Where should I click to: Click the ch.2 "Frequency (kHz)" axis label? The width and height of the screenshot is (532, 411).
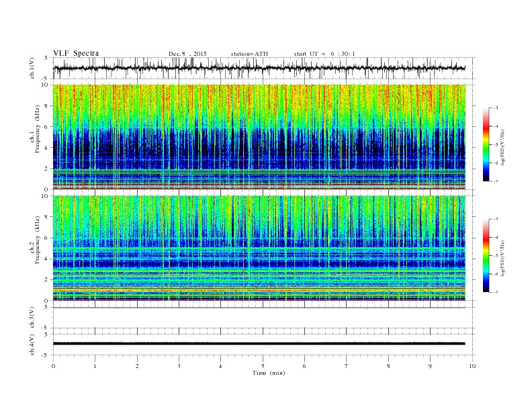coord(38,239)
